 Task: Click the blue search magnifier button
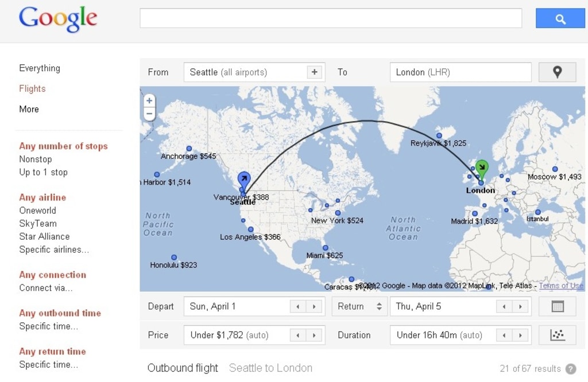pyautogui.click(x=560, y=18)
